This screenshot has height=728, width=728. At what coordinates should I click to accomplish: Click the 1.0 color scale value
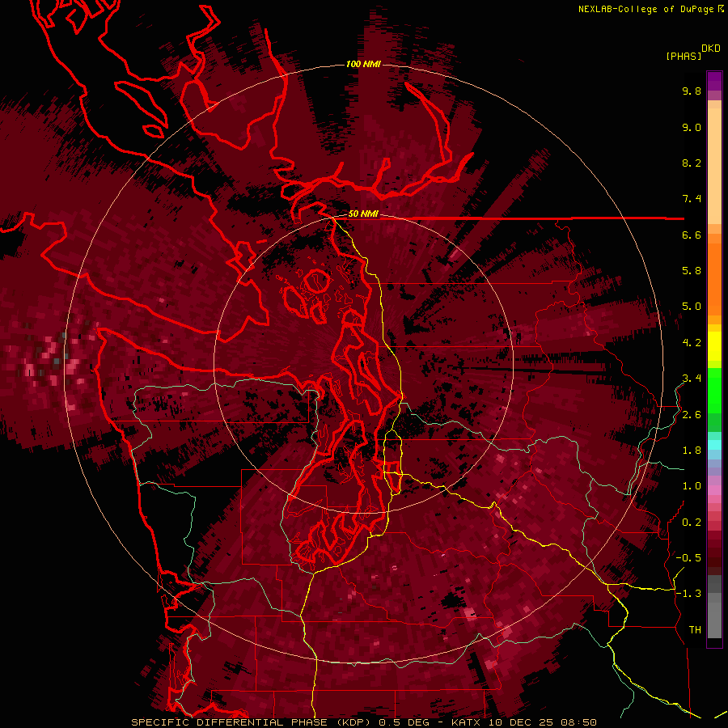pyautogui.click(x=692, y=486)
